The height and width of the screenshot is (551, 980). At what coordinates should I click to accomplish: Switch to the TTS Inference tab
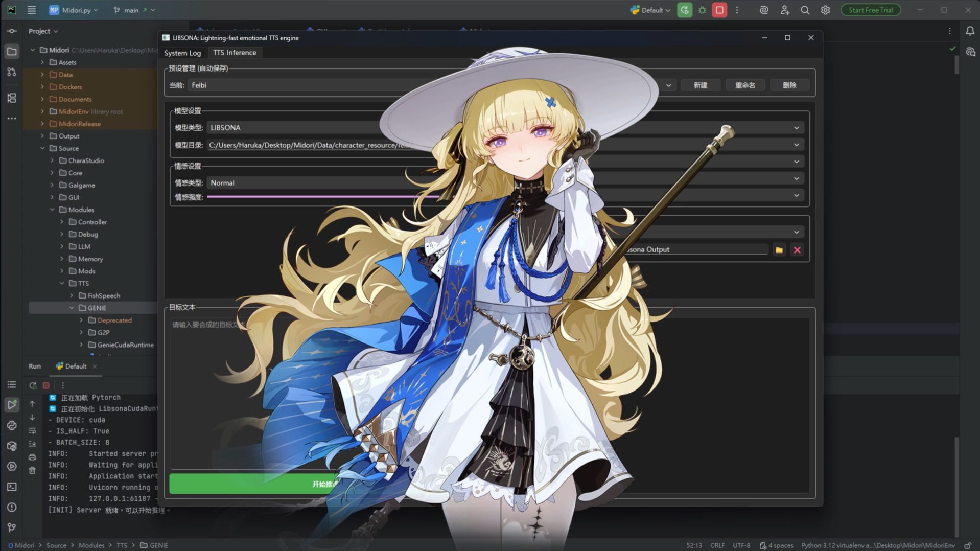click(235, 53)
